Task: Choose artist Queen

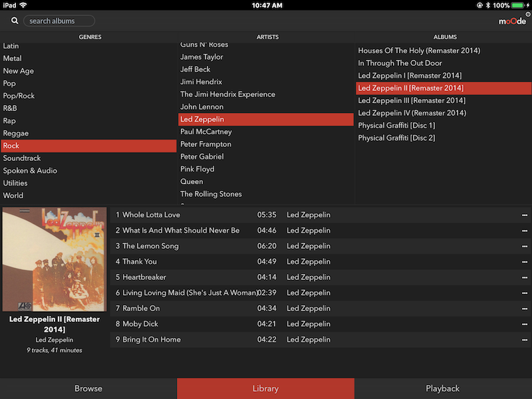Action: (265, 182)
